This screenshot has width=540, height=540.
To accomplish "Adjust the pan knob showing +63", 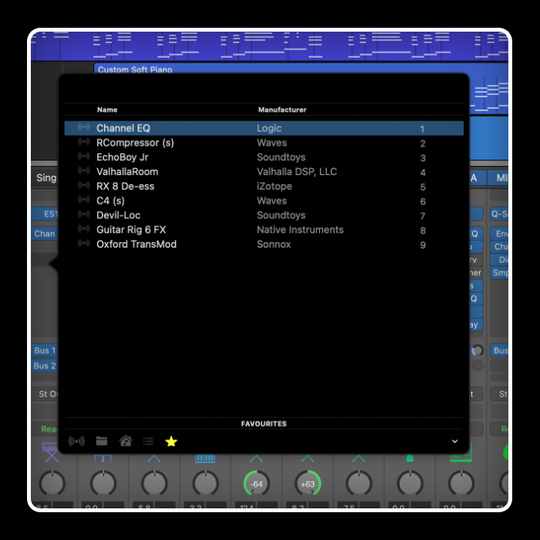I will point(308,484).
